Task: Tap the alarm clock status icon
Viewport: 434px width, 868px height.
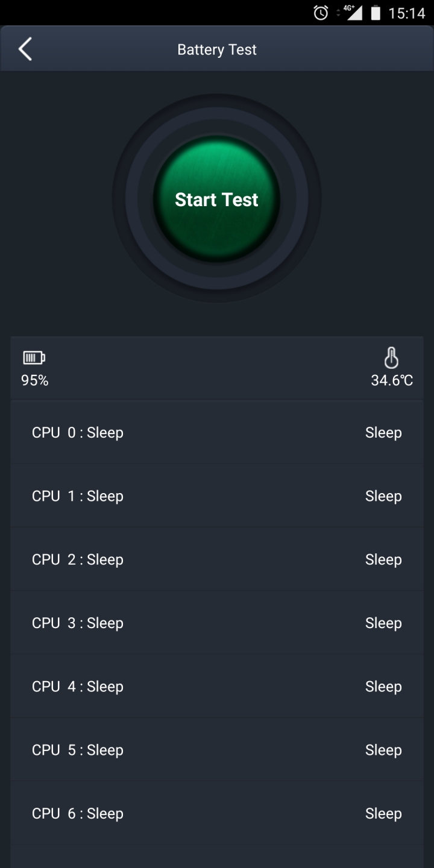Action: pyautogui.click(x=321, y=13)
